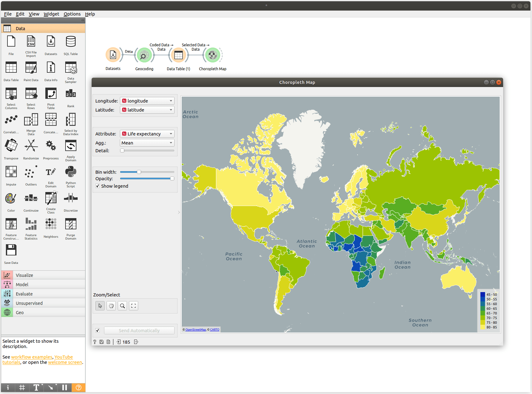
Task: Open the Longitude dropdown
Action: tap(147, 101)
